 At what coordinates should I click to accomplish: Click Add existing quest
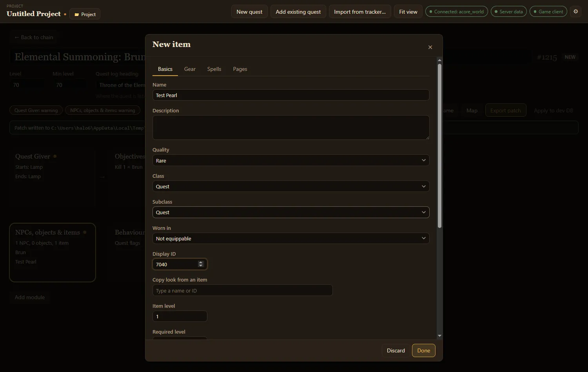point(298,12)
